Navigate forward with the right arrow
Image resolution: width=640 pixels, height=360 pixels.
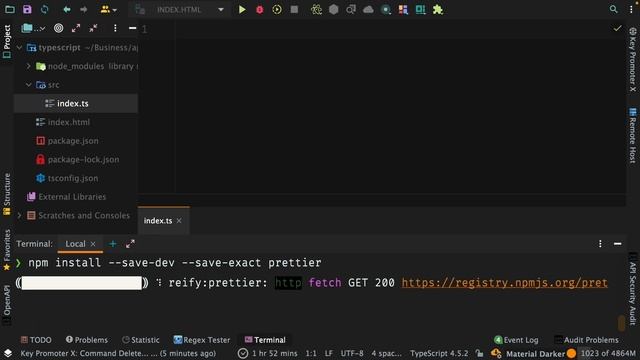[84, 9]
